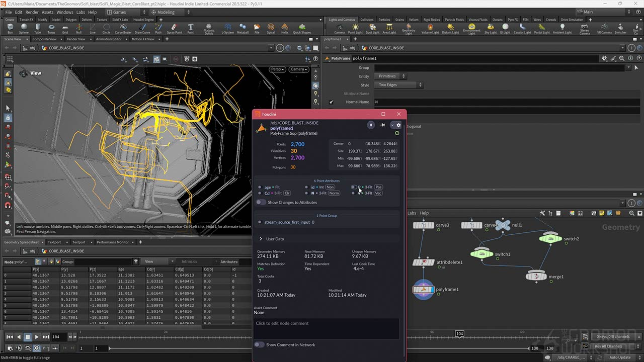Toggle Show Comment in Network
The width and height of the screenshot is (644, 362).
click(x=259, y=344)
